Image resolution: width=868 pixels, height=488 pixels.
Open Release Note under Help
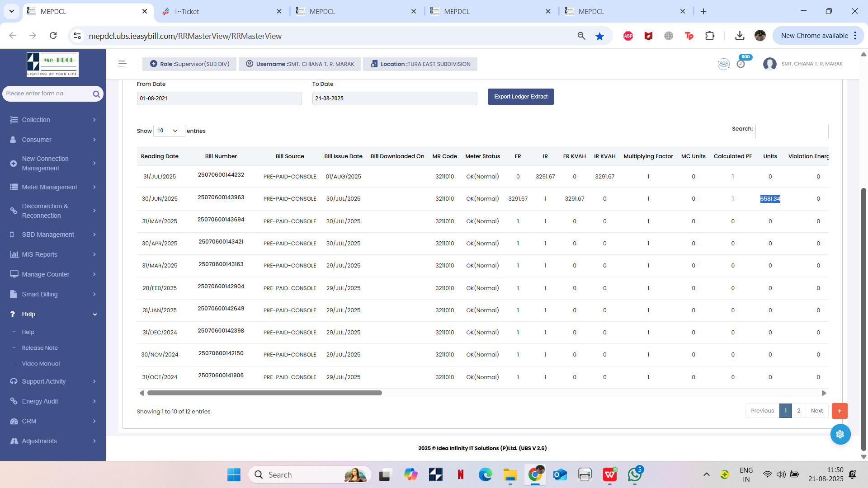click(x=40, y=348)
